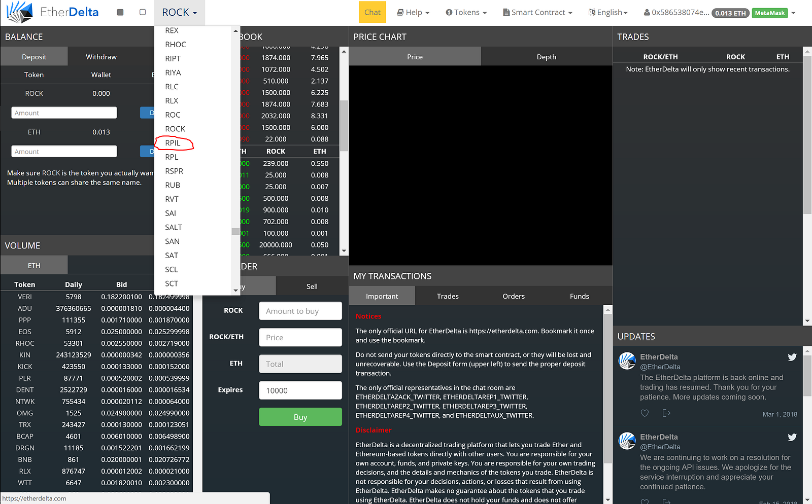Click the VERI row in the Volume table
This screenshot has width=812, height=504.
tap(96, 297)
